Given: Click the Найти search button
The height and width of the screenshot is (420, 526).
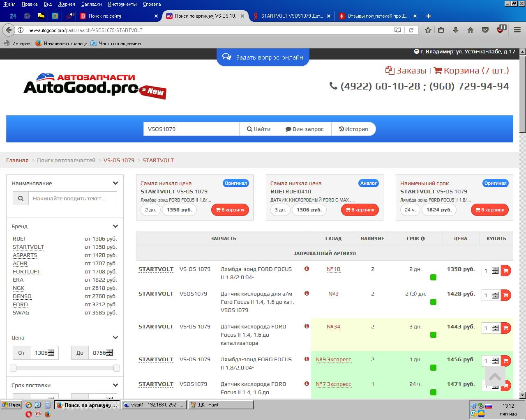Looking at the screenshot, I should (258, 129).
